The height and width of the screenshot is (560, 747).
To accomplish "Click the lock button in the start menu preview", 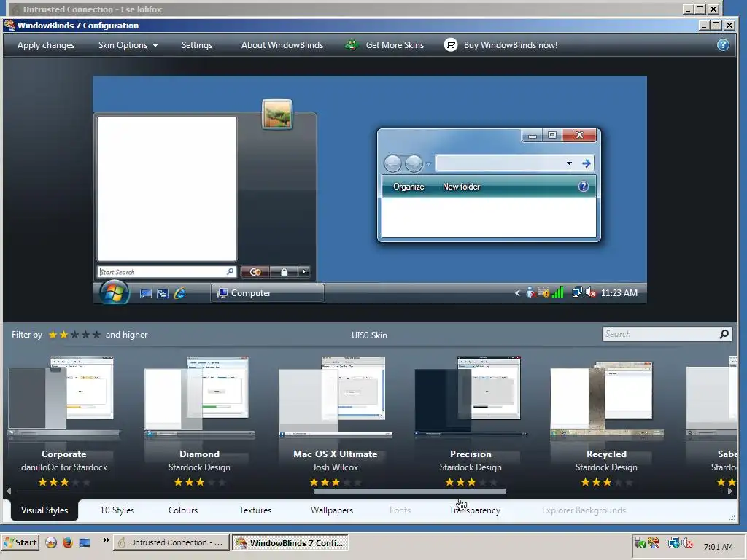I will coord(284,272).
